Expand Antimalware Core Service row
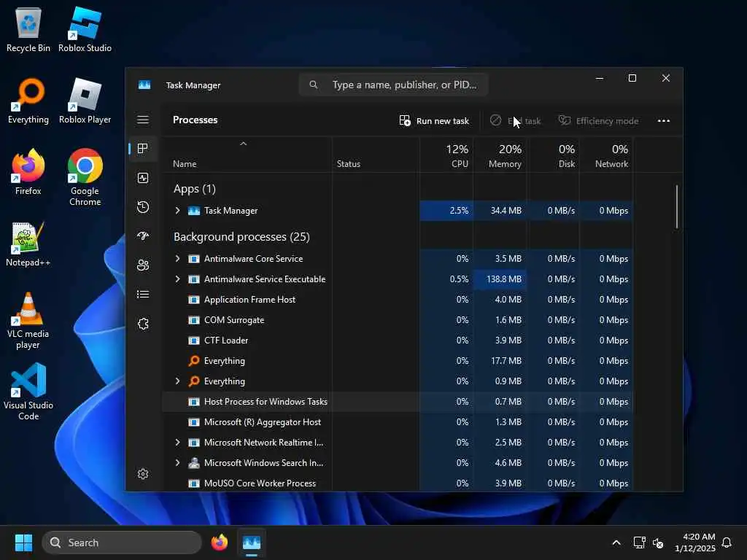 pos(178,259)
